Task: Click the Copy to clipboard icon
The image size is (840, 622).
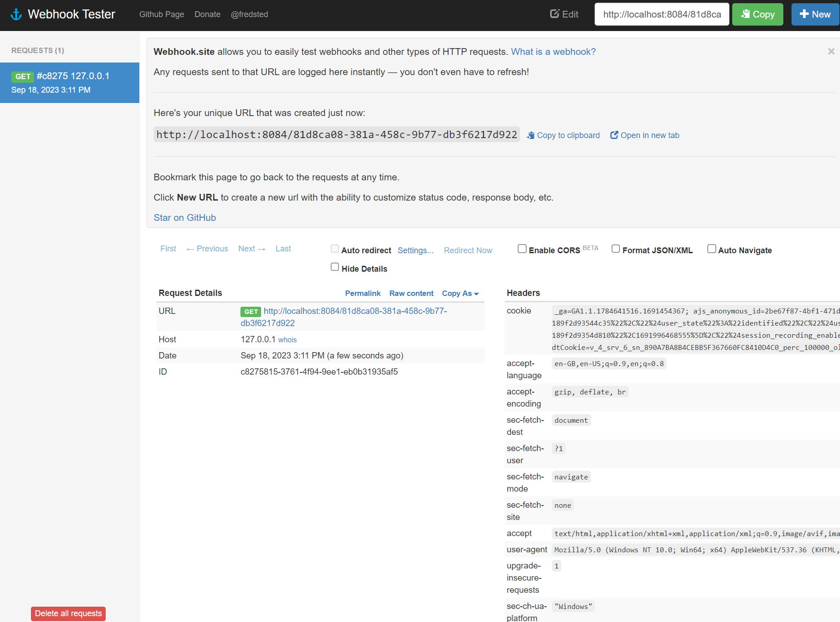Action: coord(530,135)
